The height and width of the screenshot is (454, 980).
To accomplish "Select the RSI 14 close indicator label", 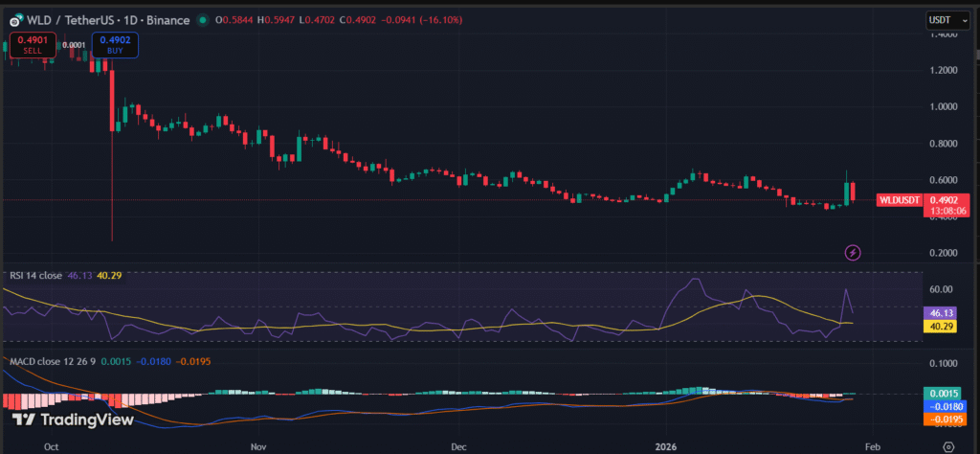I will coord(36,275).
